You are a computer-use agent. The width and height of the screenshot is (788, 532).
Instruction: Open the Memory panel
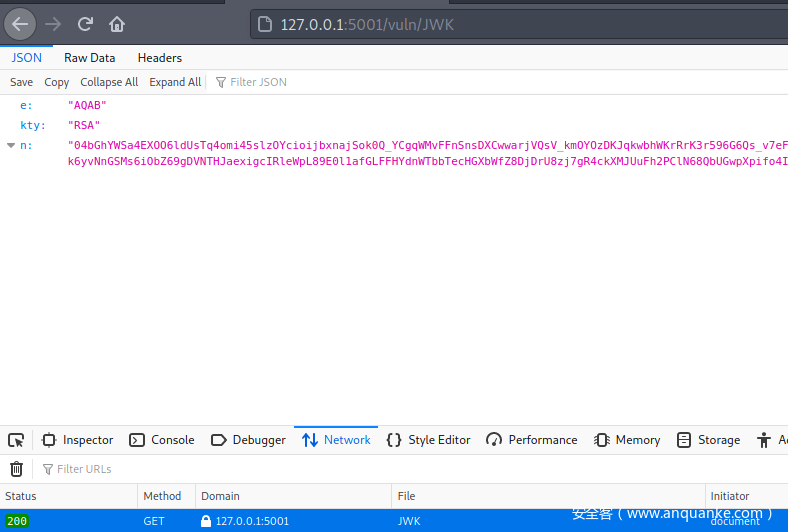(x=627, y=440)
